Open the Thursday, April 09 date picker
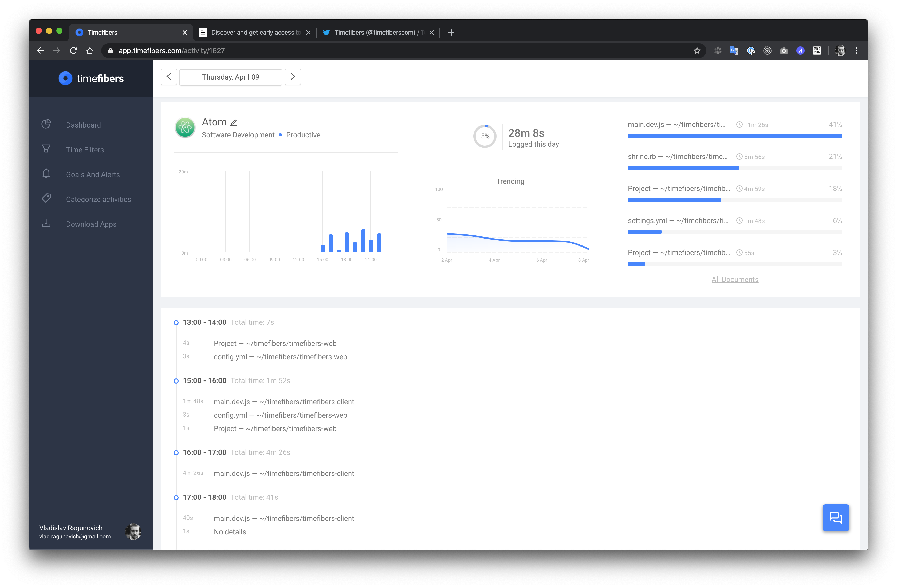This screenshot has height=588, width=897. coord(230,77)
